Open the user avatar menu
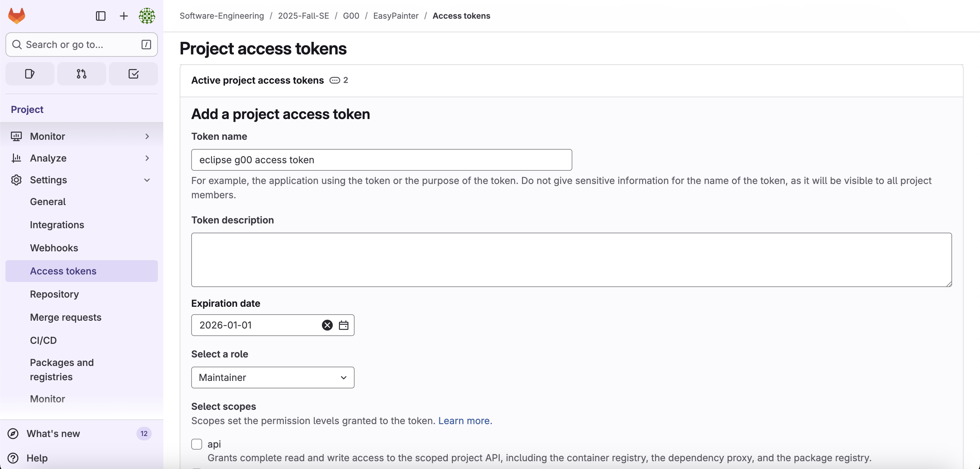This screenshot has width=980, height=469. [x=147, y=16]
